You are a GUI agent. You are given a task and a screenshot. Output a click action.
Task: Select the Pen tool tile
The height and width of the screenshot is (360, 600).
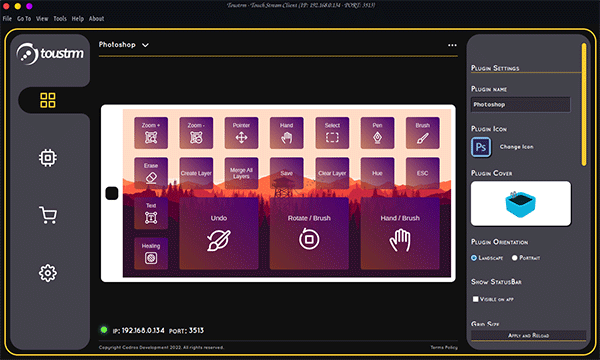[377, 133]
